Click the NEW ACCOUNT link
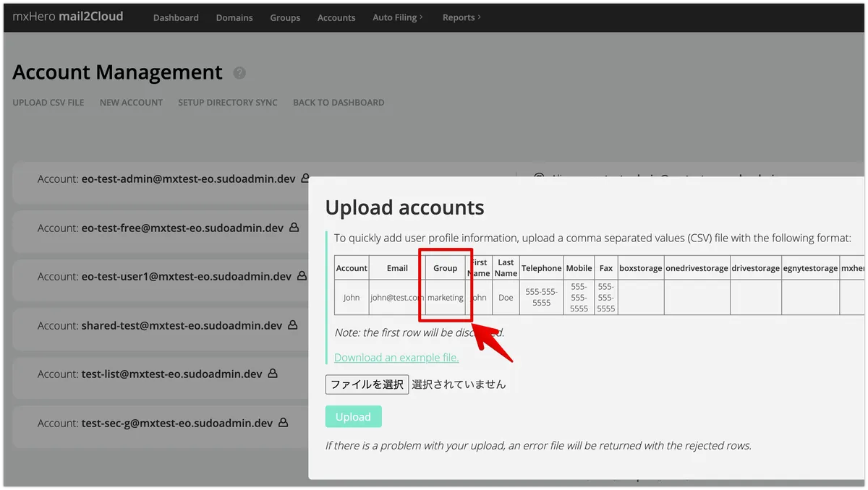 [x=131, y=103]
